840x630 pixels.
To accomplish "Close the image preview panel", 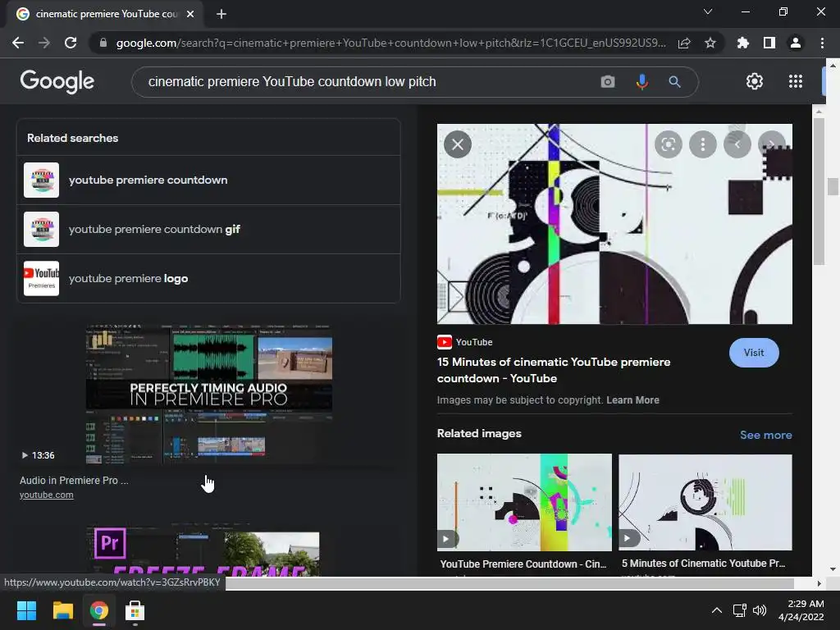I will [458, 144].
